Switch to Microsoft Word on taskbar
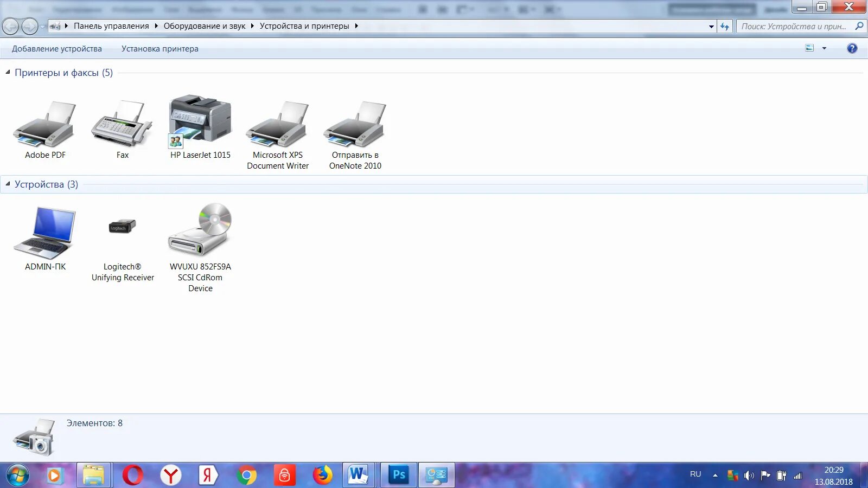 358,476
